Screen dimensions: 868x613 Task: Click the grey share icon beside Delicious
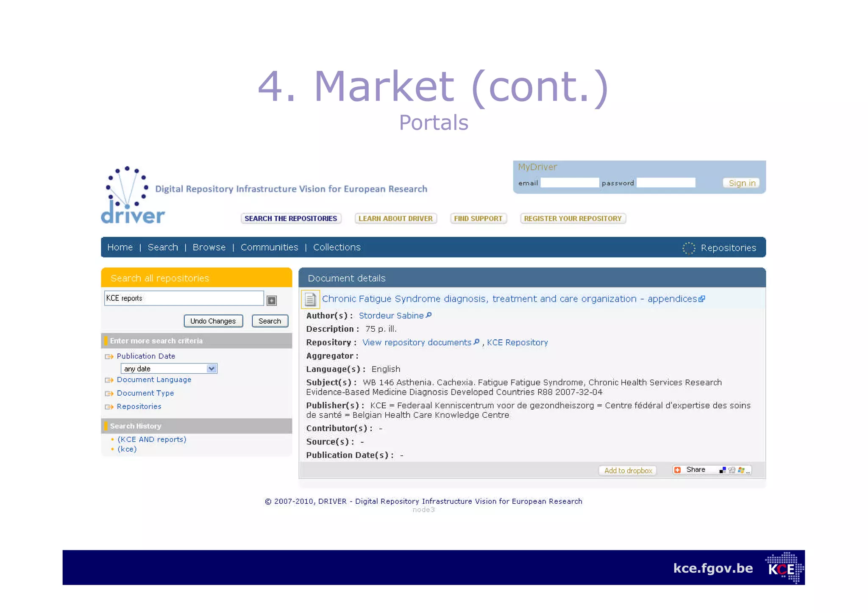tap(732, 470)
